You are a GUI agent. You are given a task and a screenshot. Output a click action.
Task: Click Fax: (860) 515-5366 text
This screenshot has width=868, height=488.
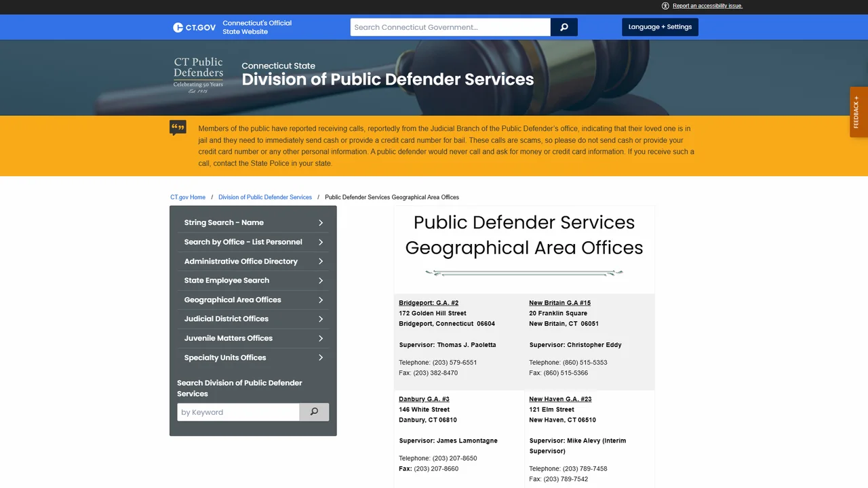tap(558, 373)
